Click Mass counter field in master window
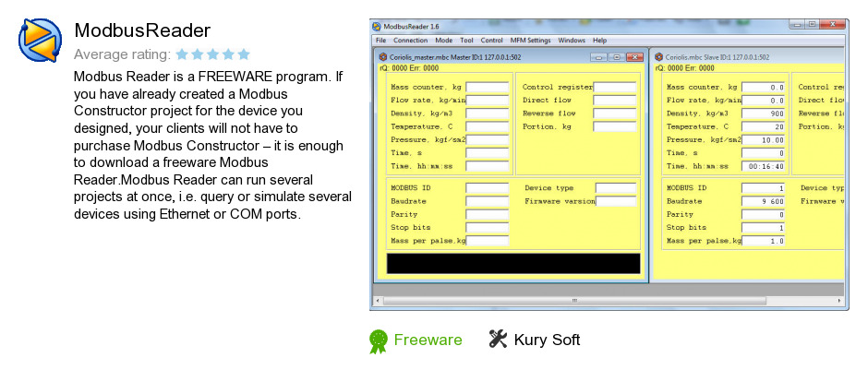Image resolution: width=868 pixels, height=382 pixels. click(488, 88)
